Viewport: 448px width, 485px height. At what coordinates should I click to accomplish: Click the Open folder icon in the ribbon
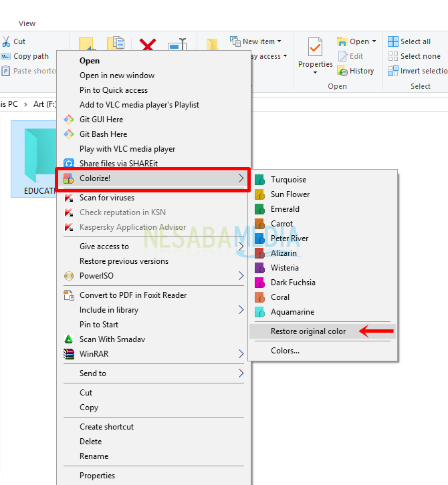point(342,41)
